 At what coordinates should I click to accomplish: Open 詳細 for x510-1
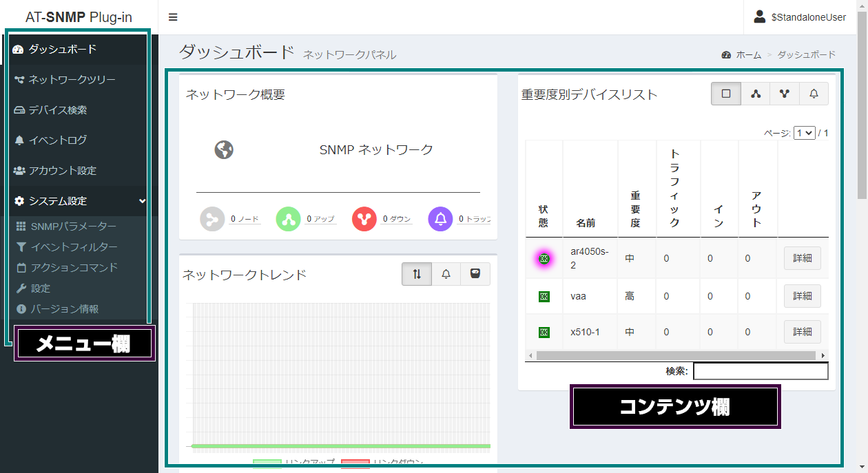[x=803, y=332]
